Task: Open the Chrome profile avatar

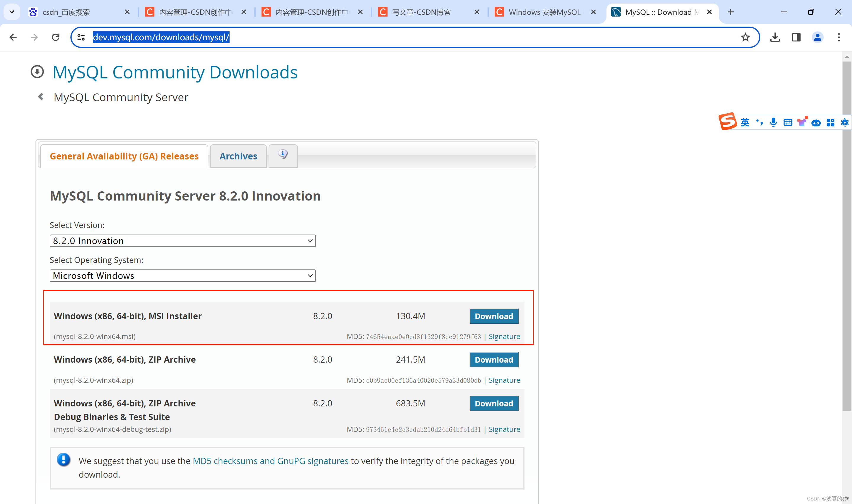Action: (x=817, y=37)
